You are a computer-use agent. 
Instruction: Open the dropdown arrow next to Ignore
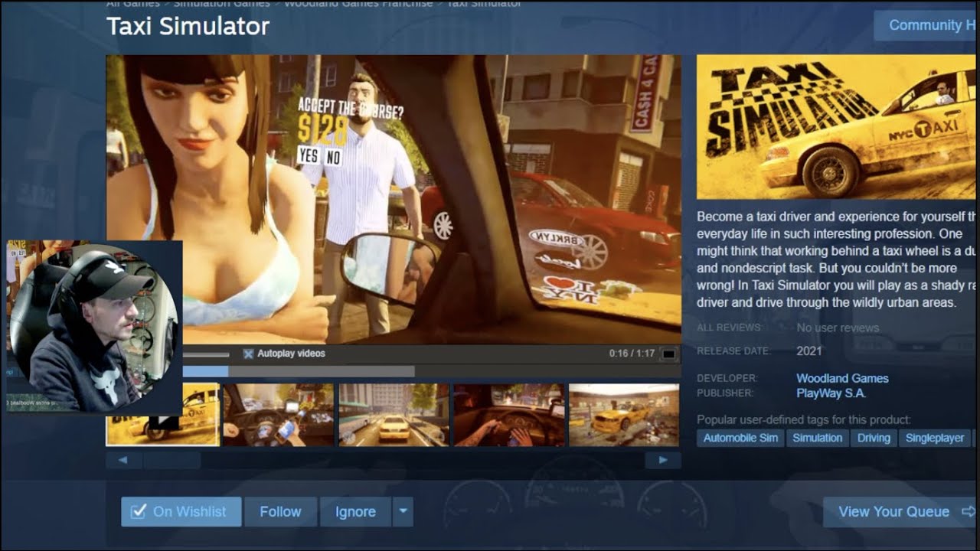point(403,512)
